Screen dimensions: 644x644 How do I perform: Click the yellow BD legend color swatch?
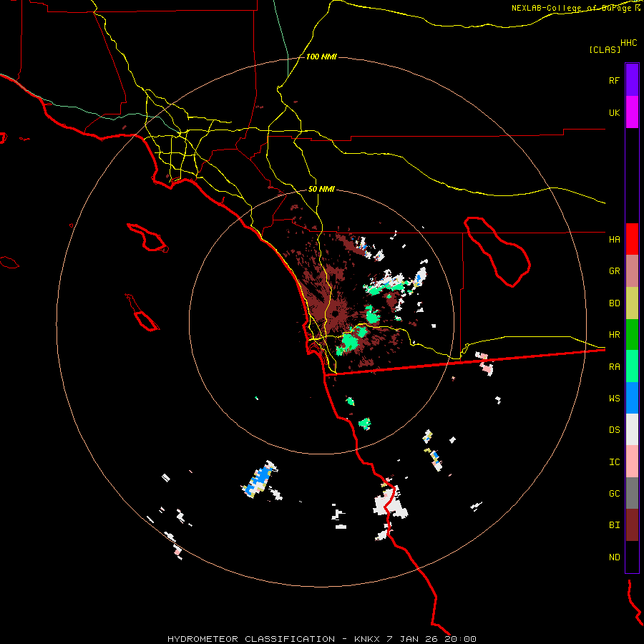point(632,303)
